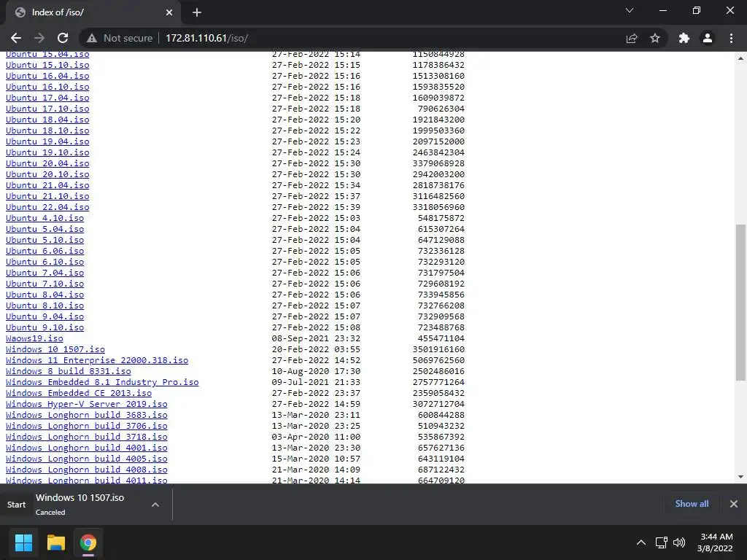Download Windows_10_1507.iso from the list
The width and height of the screenshot is (747, 560).
pyautogui.click(x=55, y=349)
